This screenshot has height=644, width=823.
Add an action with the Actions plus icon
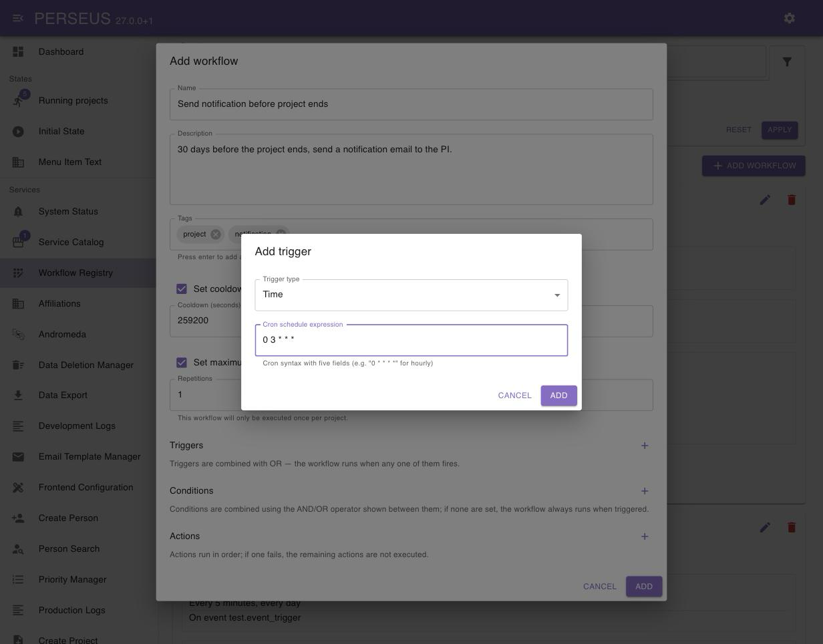[645, 536]
